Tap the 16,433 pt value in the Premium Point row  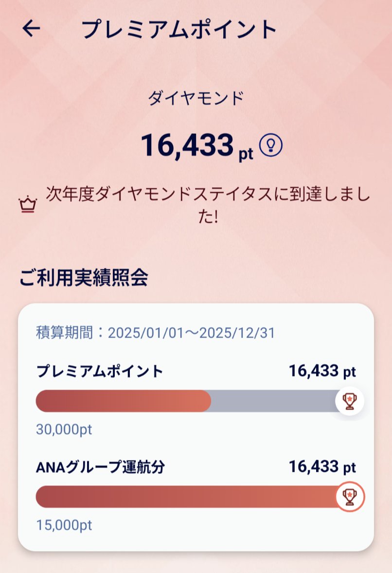tap(322, 371)
